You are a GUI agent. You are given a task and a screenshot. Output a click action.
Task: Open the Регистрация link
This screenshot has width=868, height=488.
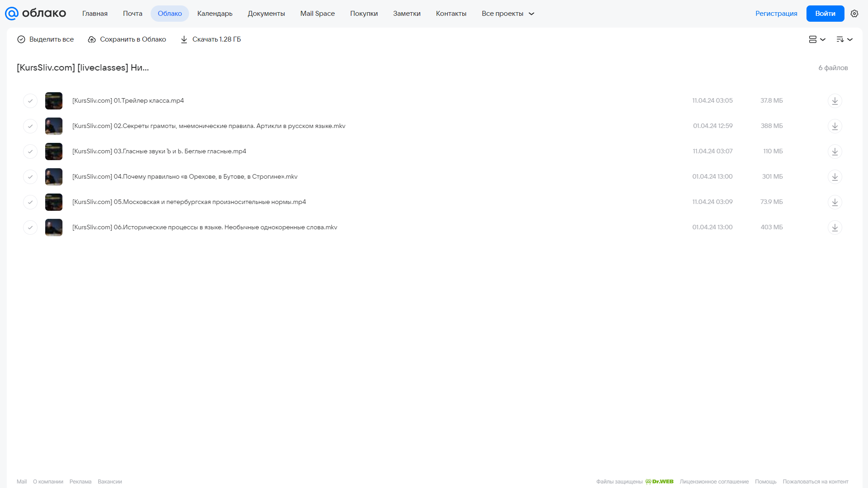776,14
